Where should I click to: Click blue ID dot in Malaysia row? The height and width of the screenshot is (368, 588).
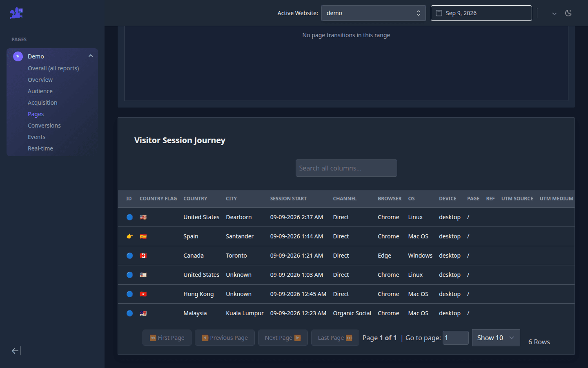pyautogui.click(x=129, y=313)
